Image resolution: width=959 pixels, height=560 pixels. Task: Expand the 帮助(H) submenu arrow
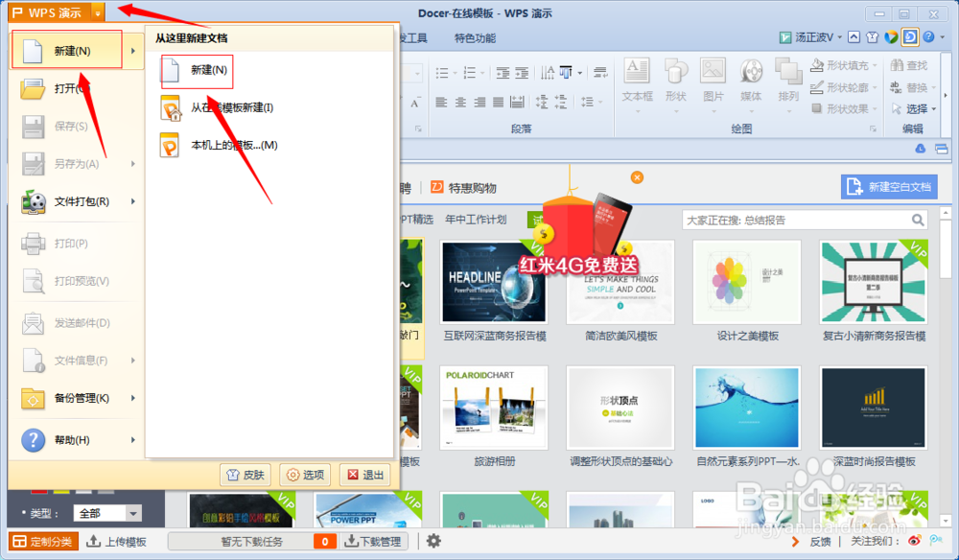132,439
